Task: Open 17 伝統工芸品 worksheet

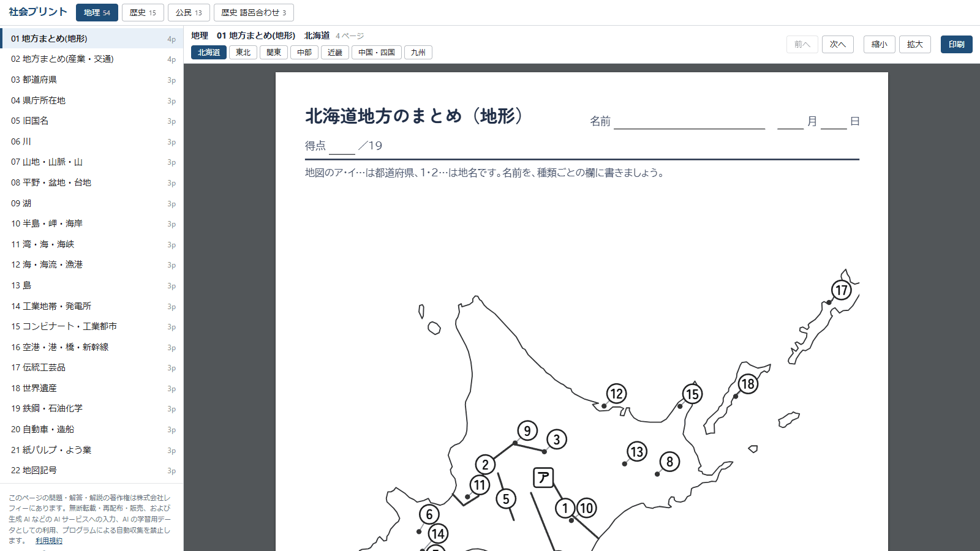Action: point(92,367)
